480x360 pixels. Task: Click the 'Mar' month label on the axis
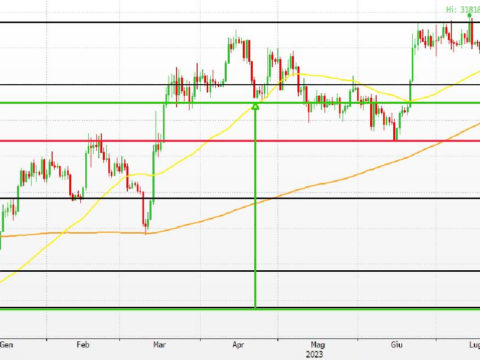click(x=159, y=344)
